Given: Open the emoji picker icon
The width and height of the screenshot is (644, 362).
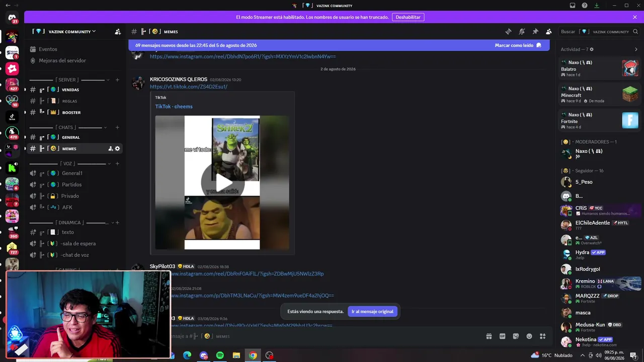Looking at the screenshot, I should coord(529,336).
